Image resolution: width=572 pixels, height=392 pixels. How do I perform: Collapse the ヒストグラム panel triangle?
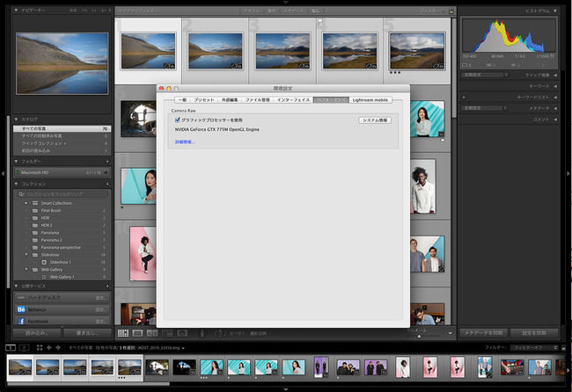[x=555, y=11]
